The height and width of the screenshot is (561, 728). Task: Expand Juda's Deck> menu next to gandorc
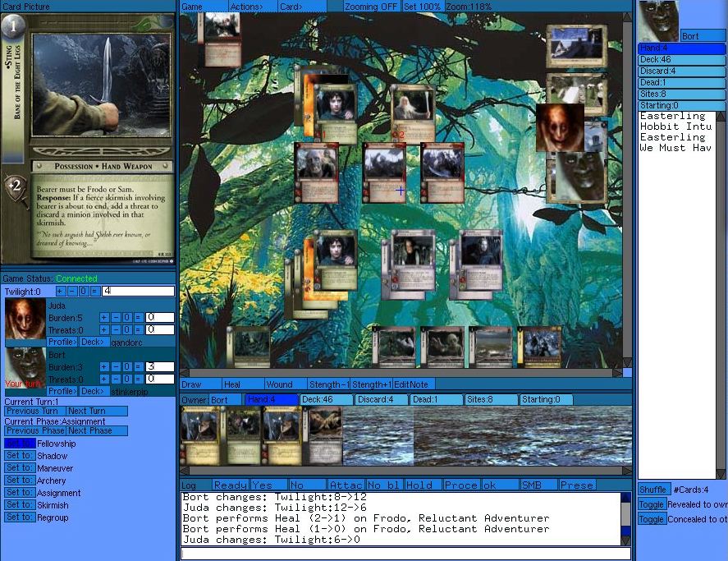coord(94,342)
